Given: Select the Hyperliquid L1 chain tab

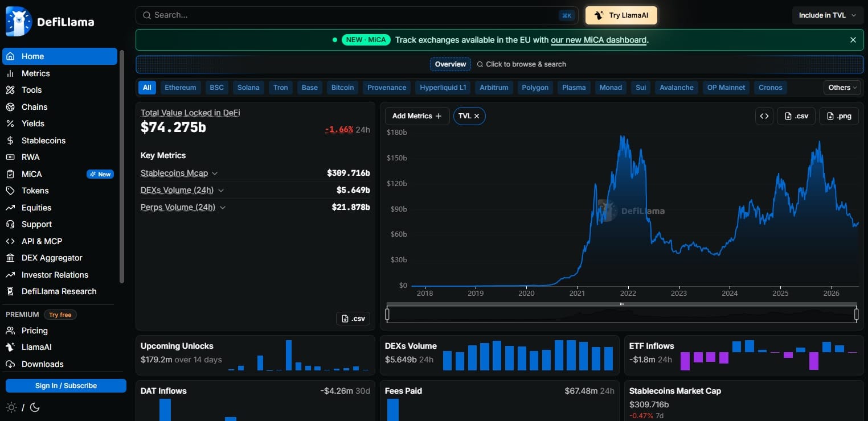Looking at the screenshot, I should pos(443,88).
